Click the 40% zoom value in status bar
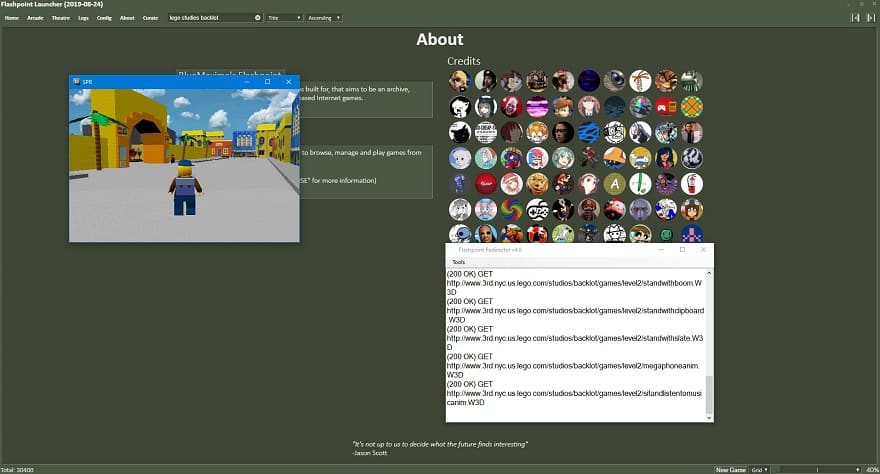 pos(872,470)
